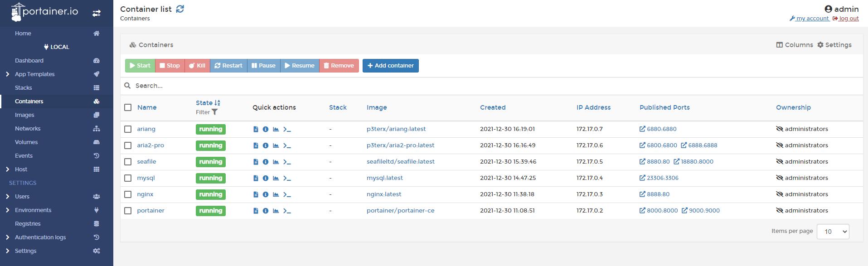Screen dimensions: 868x266
Task: Open exec console icon for aria2-pro
Action: coord(287,145)
